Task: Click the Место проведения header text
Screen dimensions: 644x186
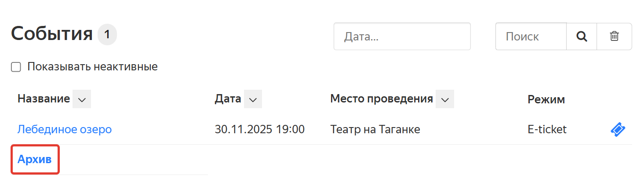Action: [x=381, y=99]
